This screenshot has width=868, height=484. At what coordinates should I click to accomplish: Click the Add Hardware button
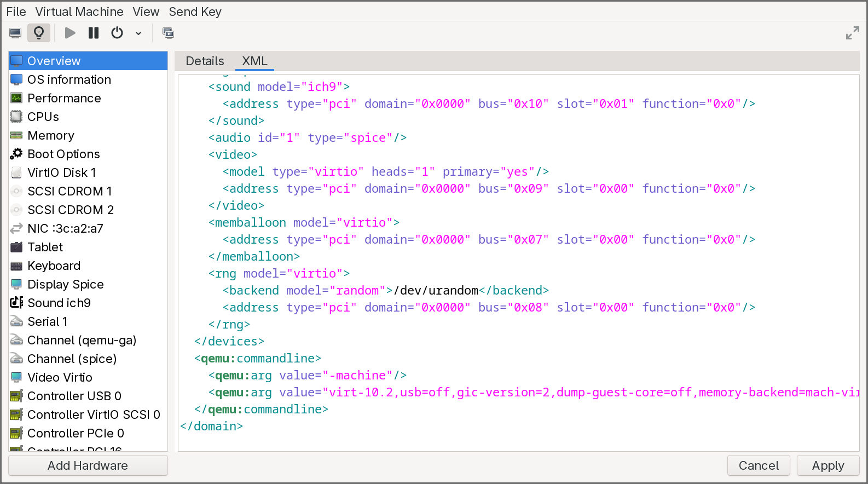tap(88, 465)
